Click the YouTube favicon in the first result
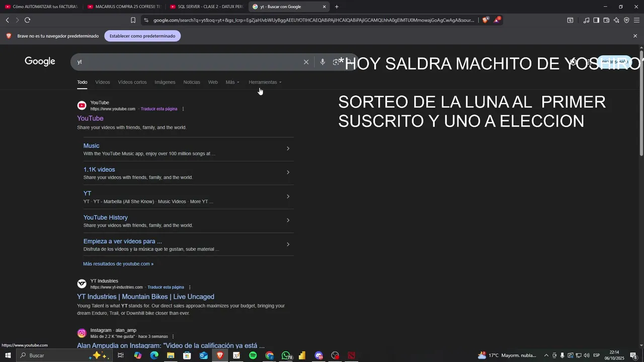 pos(82,106)
